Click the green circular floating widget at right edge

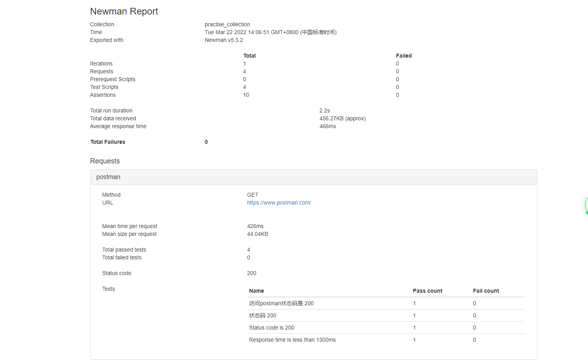(586, 205)
